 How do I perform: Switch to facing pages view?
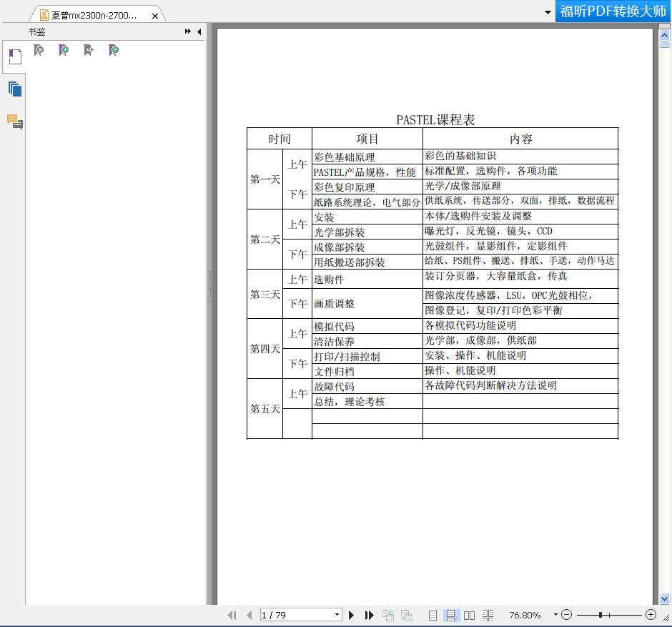click(469, 616)
